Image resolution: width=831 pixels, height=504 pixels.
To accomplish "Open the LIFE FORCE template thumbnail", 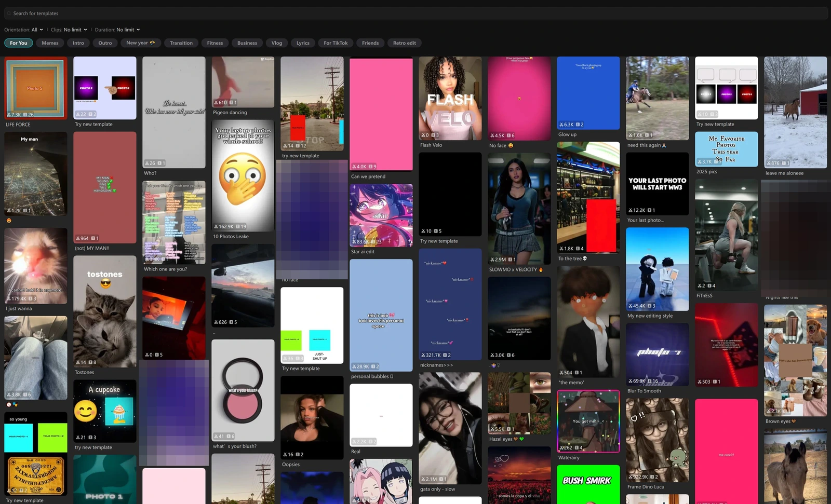I will [x=36, y=88].
